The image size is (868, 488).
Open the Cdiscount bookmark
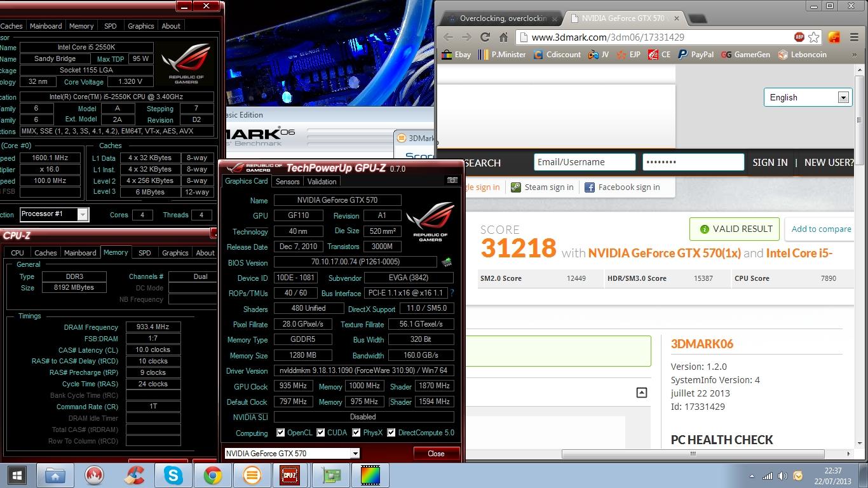pos(557,55)
